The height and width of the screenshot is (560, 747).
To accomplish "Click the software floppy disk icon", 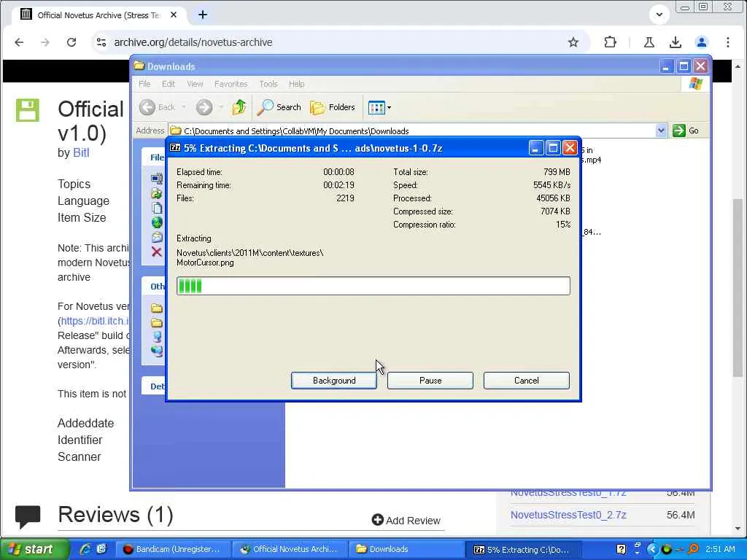I will pyautogui.click(x=28, y=110).
